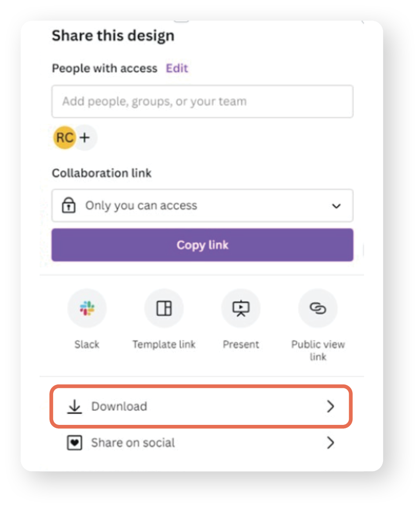Click the collaboration access chevron
The width and height of the screenshot is (420, 508).
point(336,205)
